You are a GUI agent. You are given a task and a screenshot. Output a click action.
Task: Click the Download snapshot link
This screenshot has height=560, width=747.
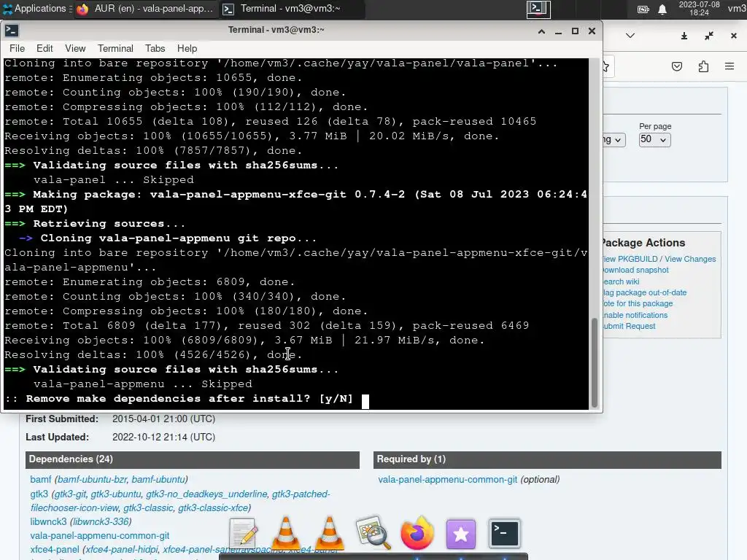pos(636,270)
